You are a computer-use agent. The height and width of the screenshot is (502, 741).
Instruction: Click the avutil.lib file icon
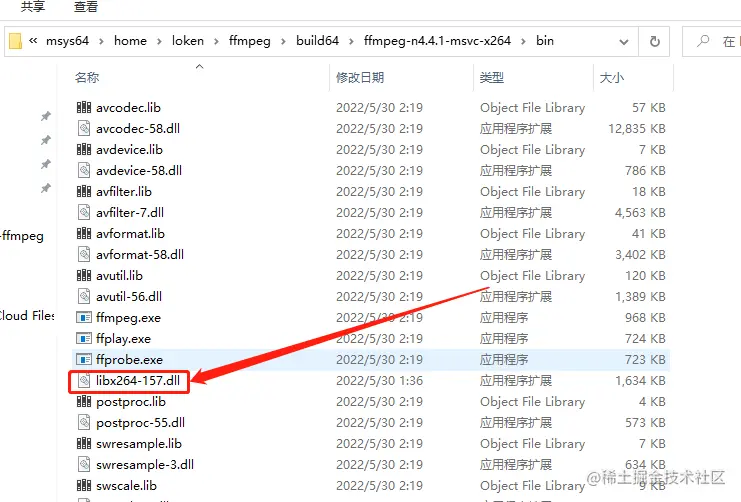[x=84, y=276]
